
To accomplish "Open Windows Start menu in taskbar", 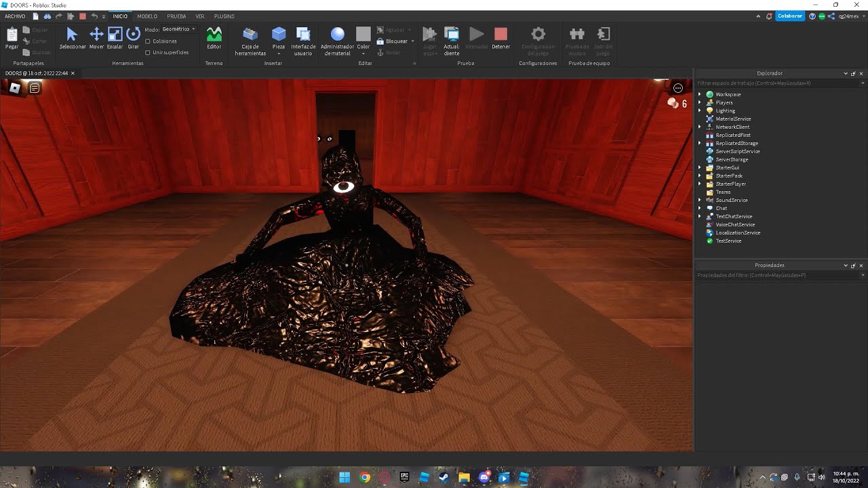I will pos(344,477).
